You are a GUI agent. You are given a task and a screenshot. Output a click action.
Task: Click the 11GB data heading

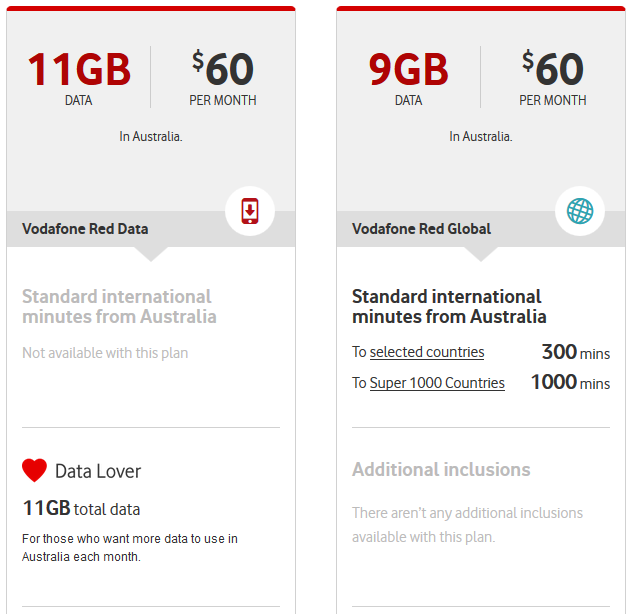(x=79, y=69)
